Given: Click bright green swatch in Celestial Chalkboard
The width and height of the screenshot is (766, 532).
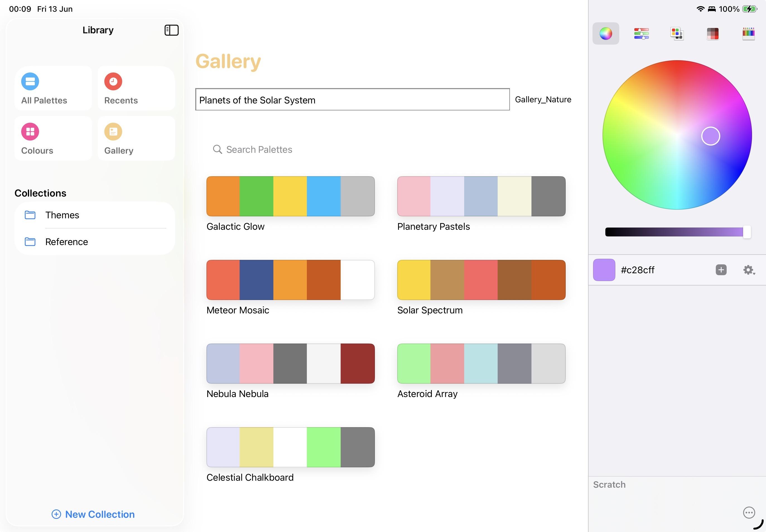Looking at the screenshot, I should coord(324,447).
